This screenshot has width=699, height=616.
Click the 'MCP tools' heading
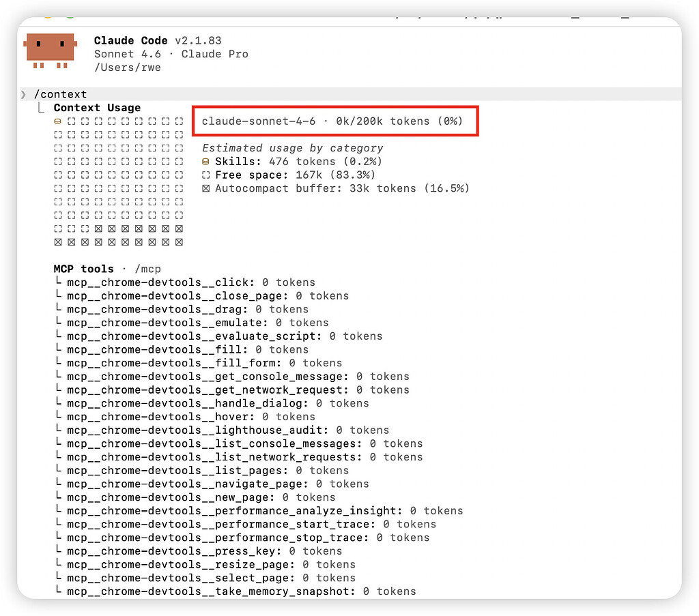click(x=83, y=269)
